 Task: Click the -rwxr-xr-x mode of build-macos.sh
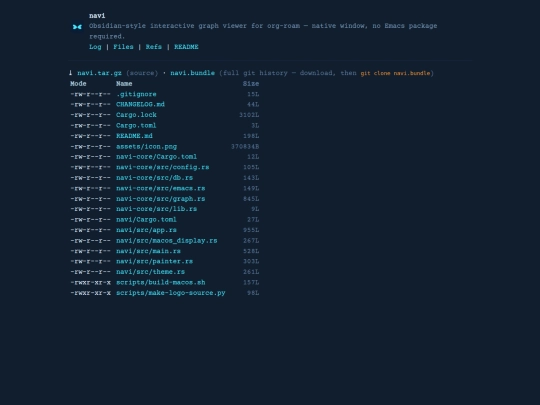(x=91, y=282)
